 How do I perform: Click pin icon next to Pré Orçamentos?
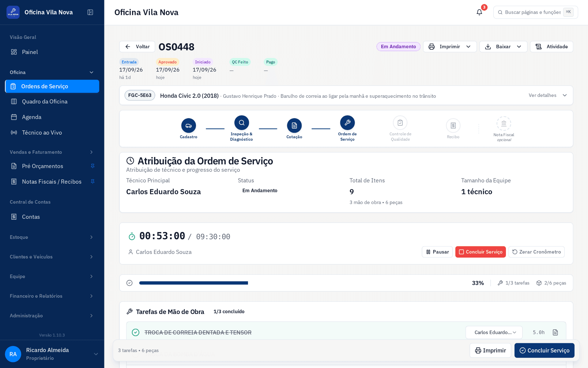[92, 166]
